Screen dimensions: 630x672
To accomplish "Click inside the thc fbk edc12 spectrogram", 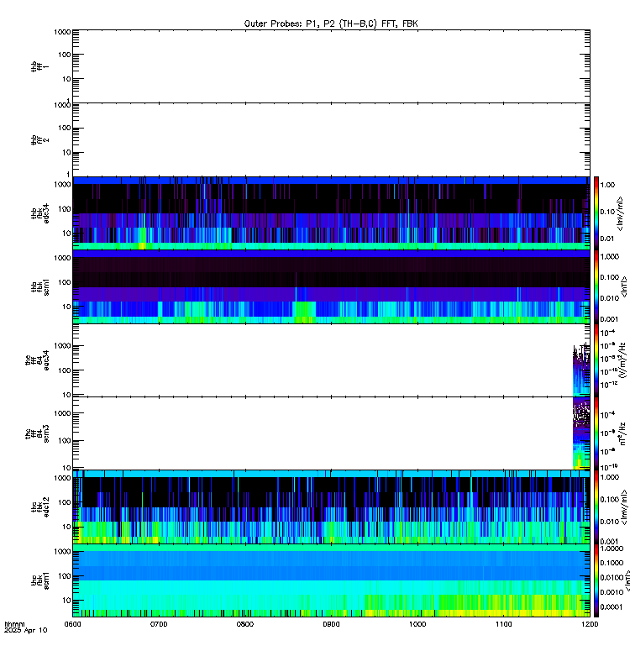I will (331, 507).
